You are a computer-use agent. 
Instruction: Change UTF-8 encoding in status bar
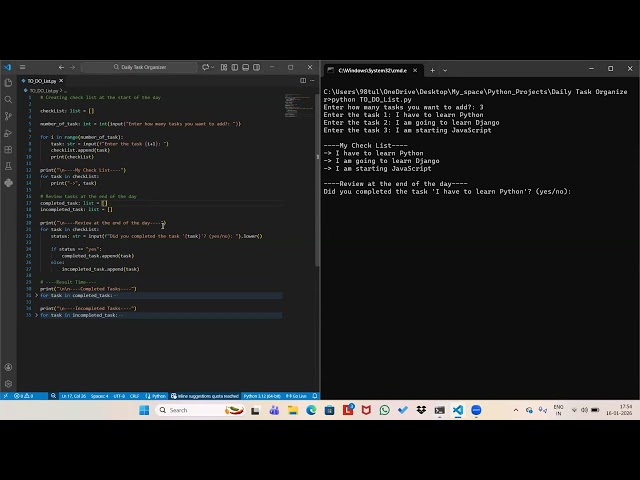[119, 396]
